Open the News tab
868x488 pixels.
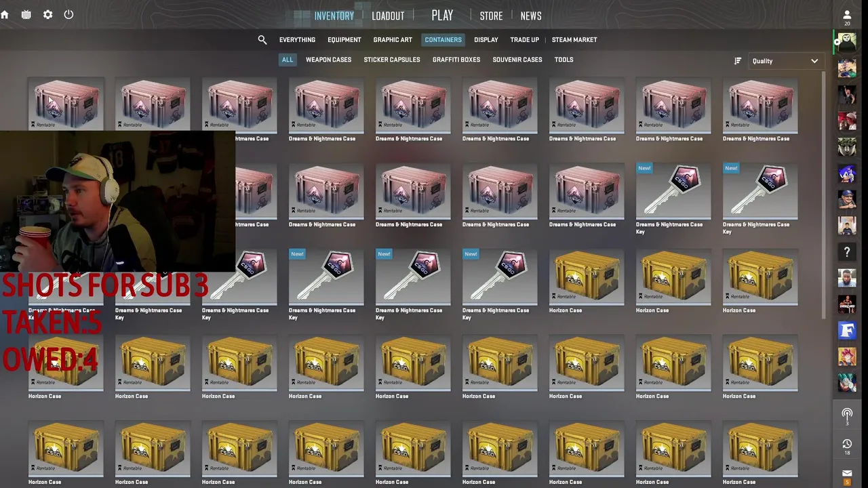pos(531,16)
